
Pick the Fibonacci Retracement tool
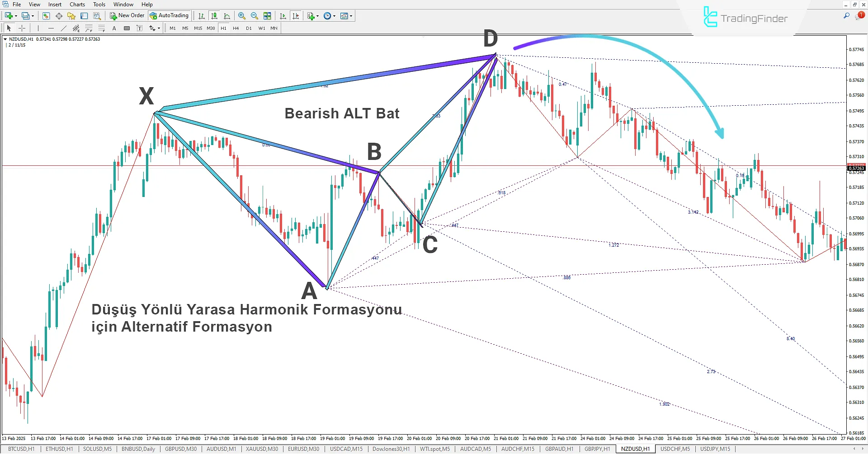coord(89,28)
